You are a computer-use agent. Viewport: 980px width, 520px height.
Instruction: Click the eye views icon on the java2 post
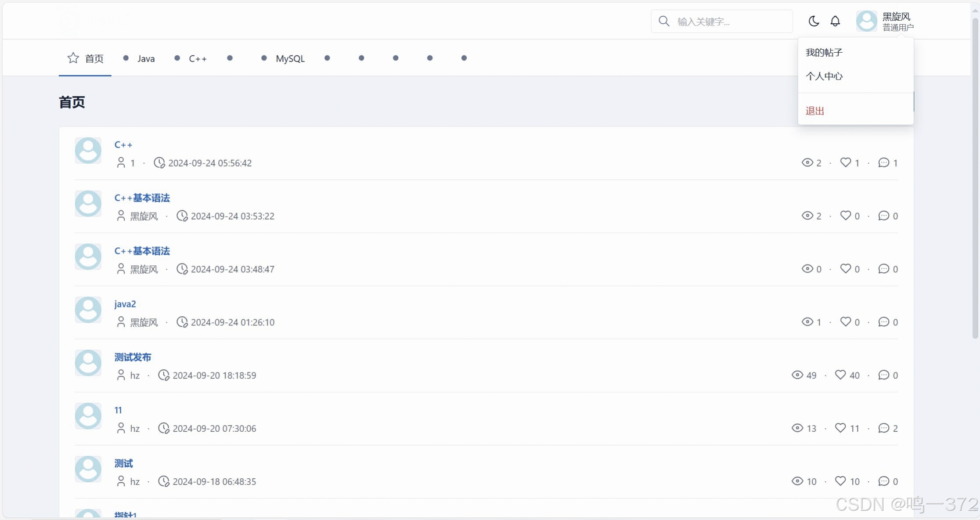point(807,322)
